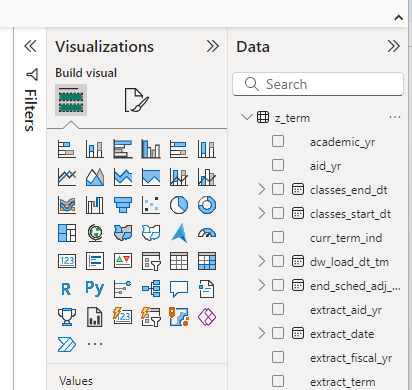Check the aid_yr field
This screenshot has height=390, width=412.
coord(278,165)
